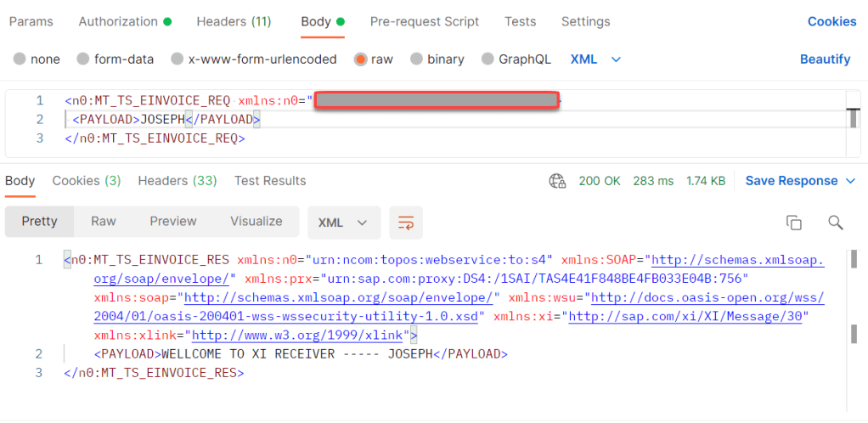Select the binary radio button

(x=416, y=59)
